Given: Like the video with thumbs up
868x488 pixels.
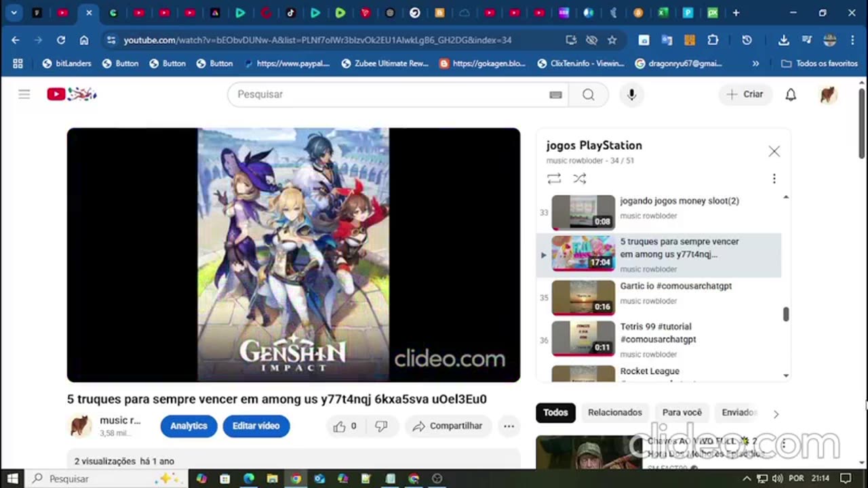Looking at the screenshot, I should (345, 426).
